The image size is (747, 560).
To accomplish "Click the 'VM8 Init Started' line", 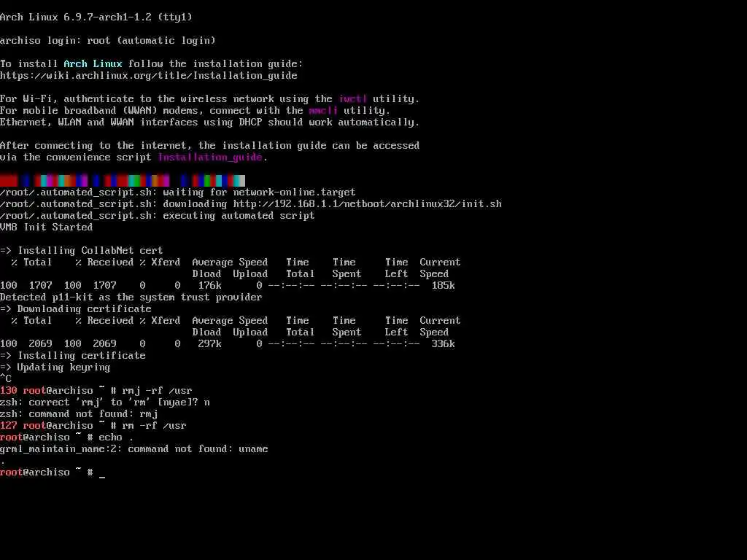I will tap(46, 227).
